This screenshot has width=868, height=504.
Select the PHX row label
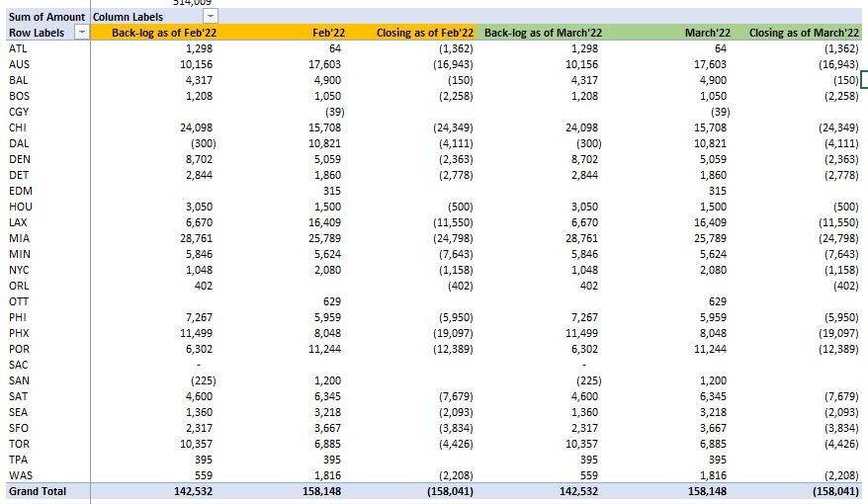[19, 333]
